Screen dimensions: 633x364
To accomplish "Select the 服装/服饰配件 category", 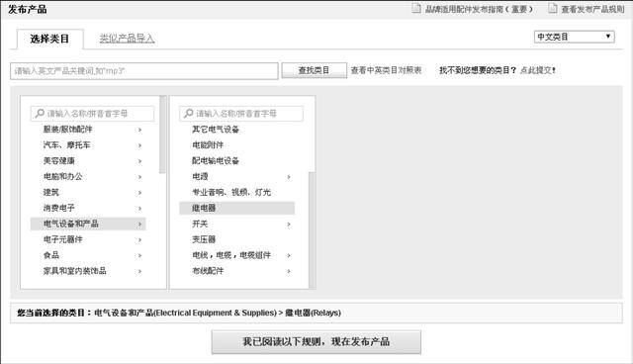I will pyautogui.click(x=68, y=130).
